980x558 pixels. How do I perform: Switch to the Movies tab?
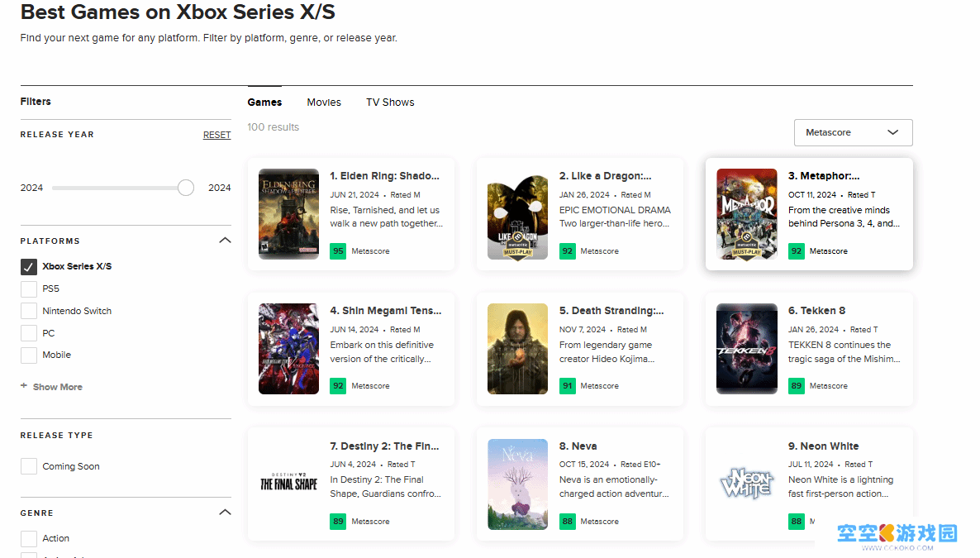[x=324, y=102]
